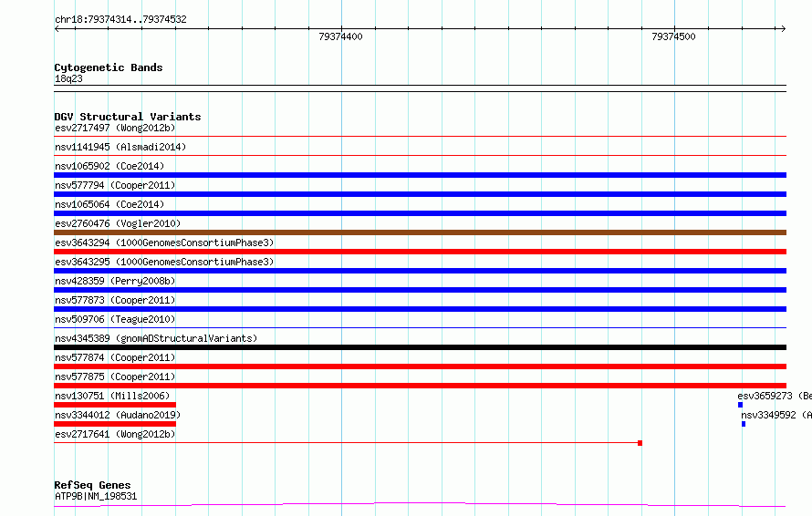This screenshot has height=516, width=812.
Task: Open variant nsv577873 (Cooper2011) label
Action: point(115,300)
